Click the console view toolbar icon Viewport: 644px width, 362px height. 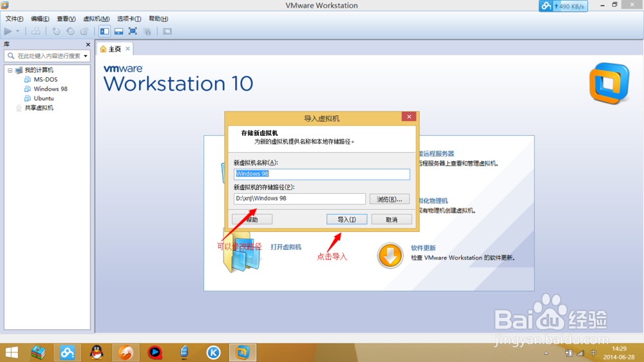coord(167,31)
